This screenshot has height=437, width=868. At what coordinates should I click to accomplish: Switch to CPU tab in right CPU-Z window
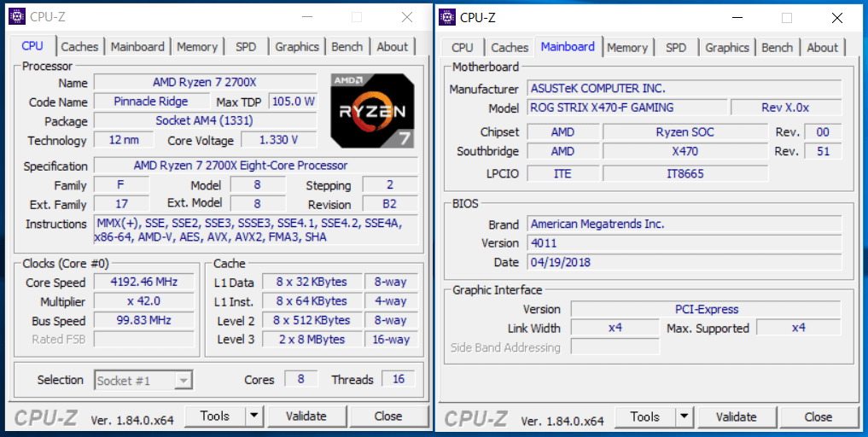click(463, 48)
